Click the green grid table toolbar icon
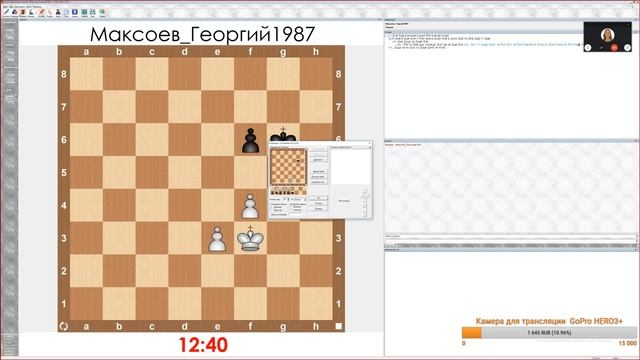 point(84,12)
